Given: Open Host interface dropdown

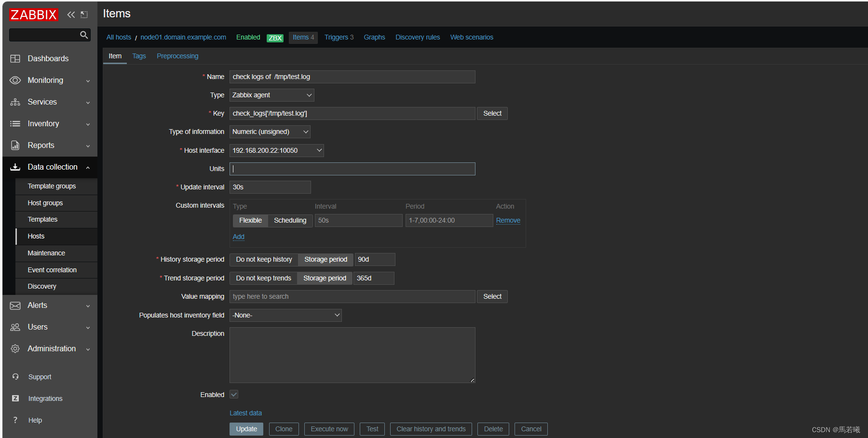Looking at the screenshot, I should [277, 151].
